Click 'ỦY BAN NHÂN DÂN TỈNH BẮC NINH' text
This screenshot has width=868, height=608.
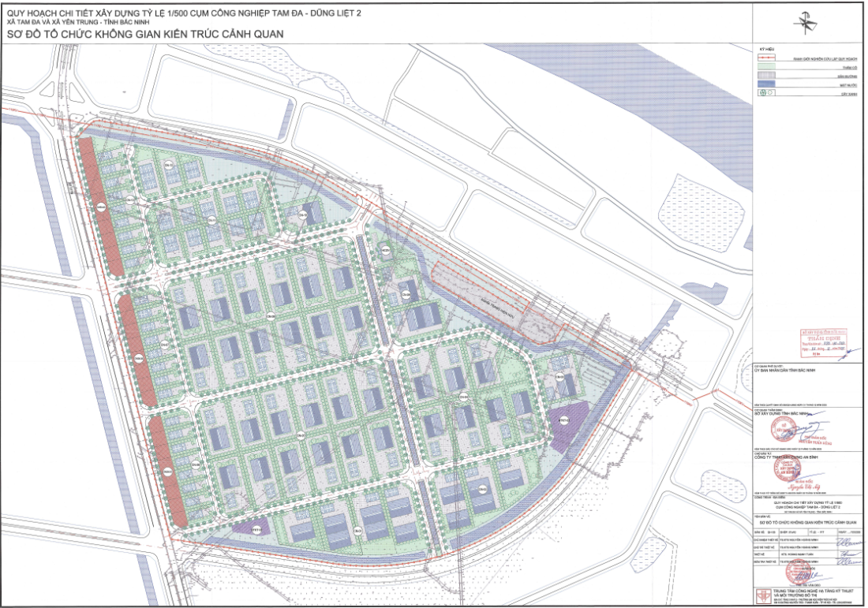click(x=784, y=370)
